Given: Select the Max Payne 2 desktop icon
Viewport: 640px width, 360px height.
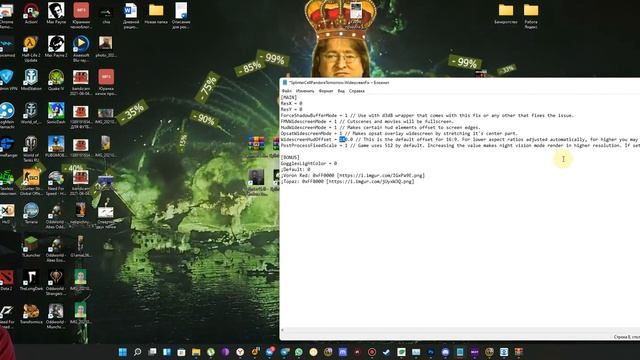Looking at the screenshot, I should pos(56,47).
